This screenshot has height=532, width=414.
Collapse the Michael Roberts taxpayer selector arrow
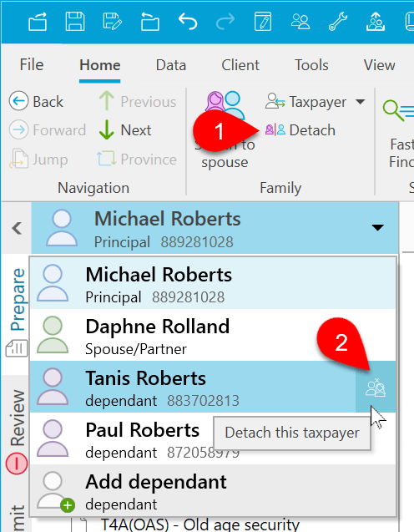click(x=378, y=227)
